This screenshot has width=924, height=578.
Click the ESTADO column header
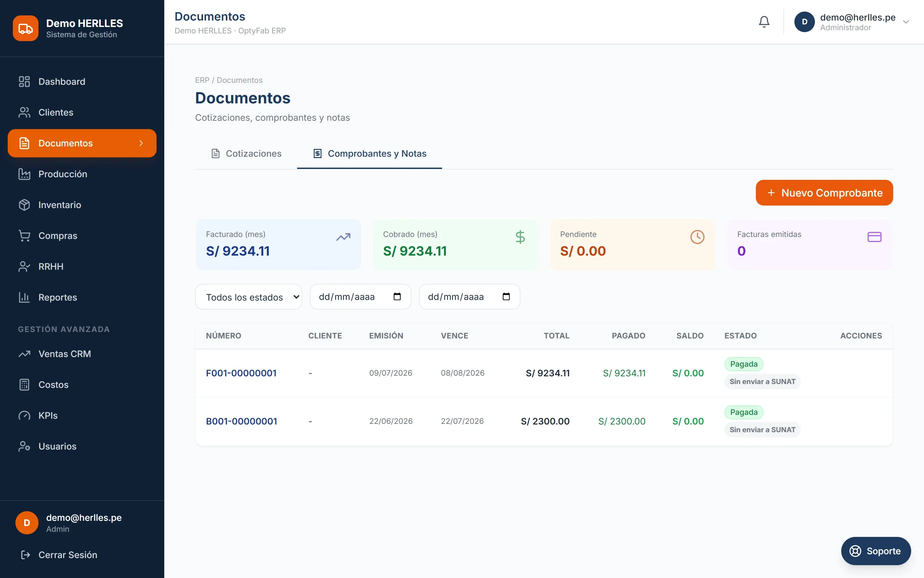pyautogui.click(x=740, y=336)
